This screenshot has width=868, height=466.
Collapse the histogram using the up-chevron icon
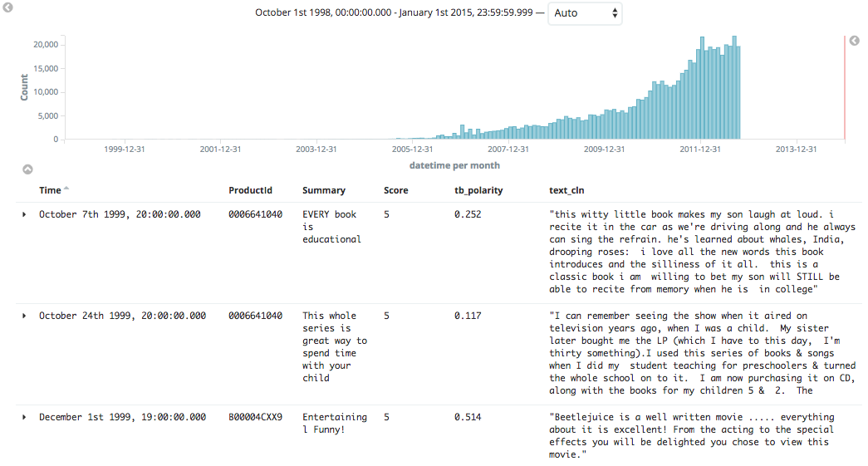pos(27,169)
